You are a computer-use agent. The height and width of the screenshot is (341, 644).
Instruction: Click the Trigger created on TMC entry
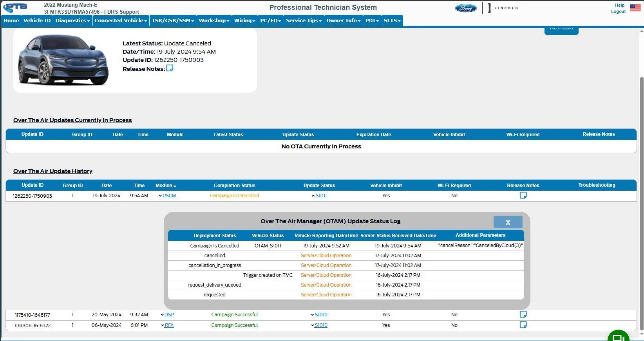268,275
